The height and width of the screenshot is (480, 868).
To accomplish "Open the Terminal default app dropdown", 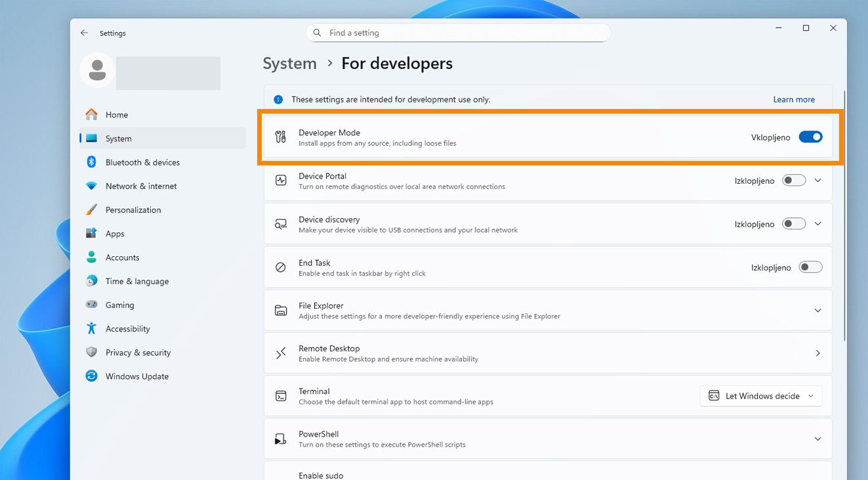I will (x=761, y=396).
